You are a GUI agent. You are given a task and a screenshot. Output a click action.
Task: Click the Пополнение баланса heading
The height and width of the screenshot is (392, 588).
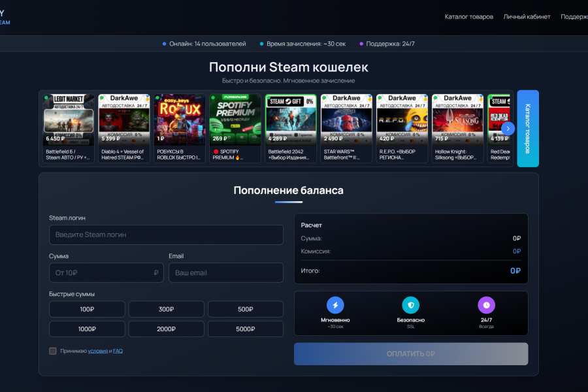[x=288, y=190]
